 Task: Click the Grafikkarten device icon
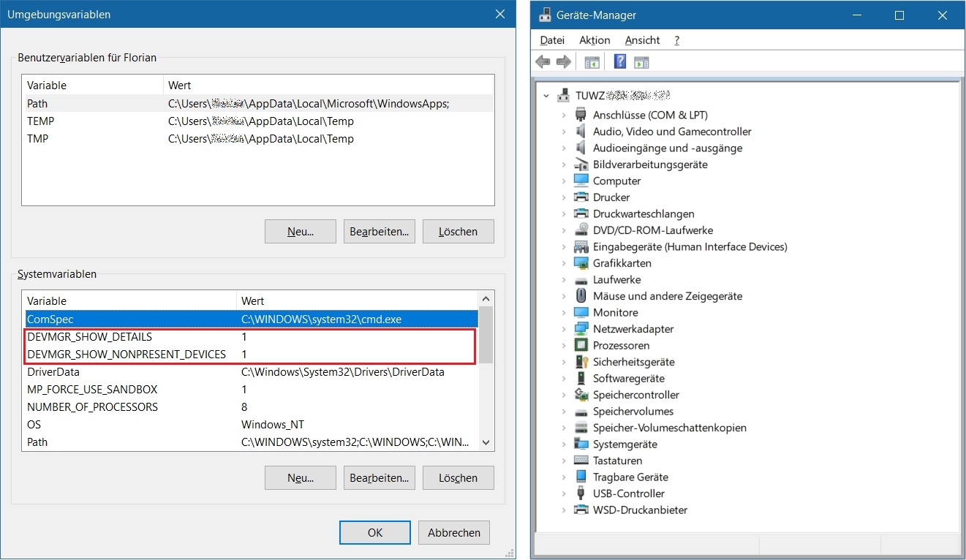tap(581, 263)
